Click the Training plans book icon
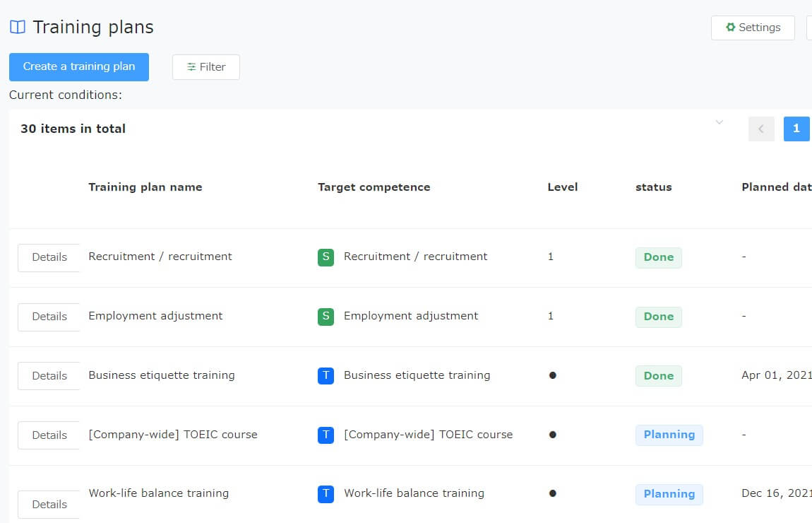Screen dimensions: 812x523 [18, 27]
